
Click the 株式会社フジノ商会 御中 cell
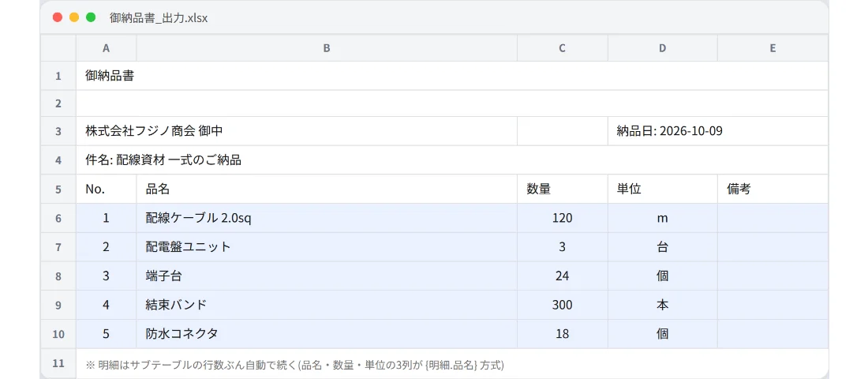pos(297,131)
